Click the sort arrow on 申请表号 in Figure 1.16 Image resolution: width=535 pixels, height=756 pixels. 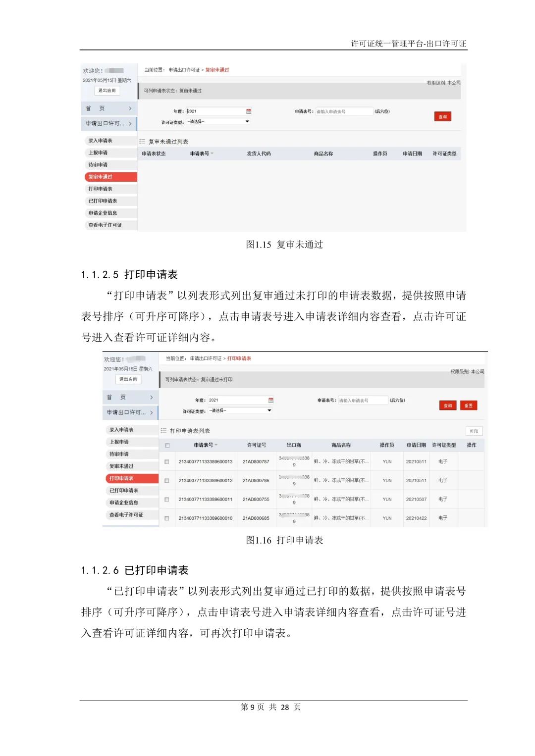pyautogui.click(x=216, y=445)
